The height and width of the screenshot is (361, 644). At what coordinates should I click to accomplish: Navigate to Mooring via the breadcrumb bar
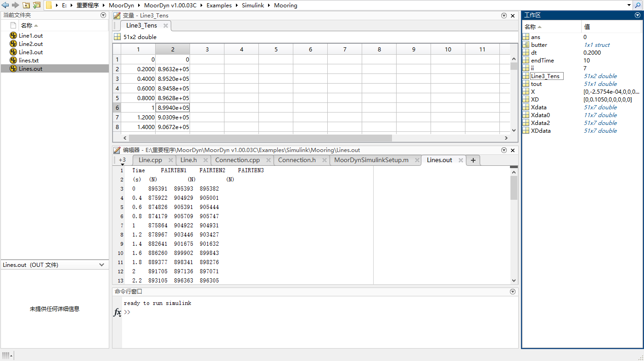(x=285, y=5)
